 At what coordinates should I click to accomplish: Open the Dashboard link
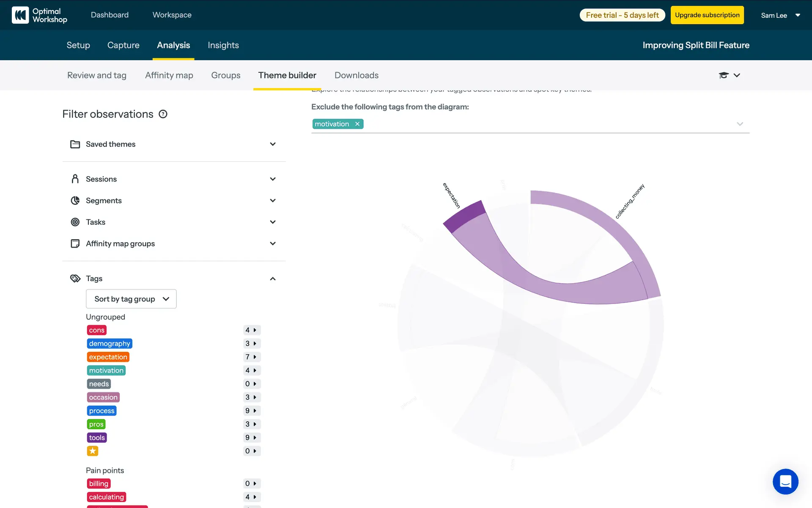click(110, 15)
